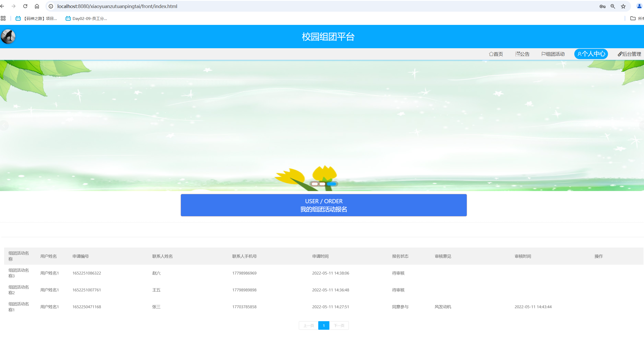Click the round user avatar logo
Image resolution: width=644 pixels, height=337 pixels.
tap(8, 37)
